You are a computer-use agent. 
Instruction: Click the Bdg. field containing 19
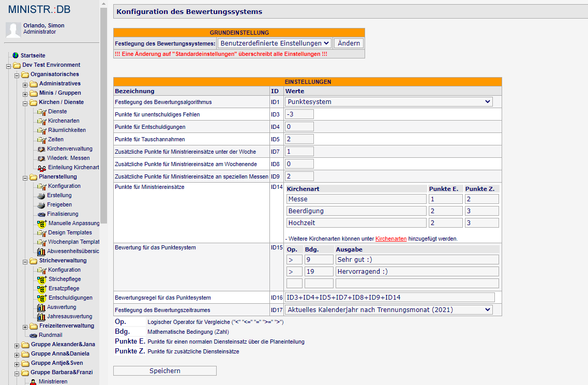pyautogui.click(x=319, y=271)
